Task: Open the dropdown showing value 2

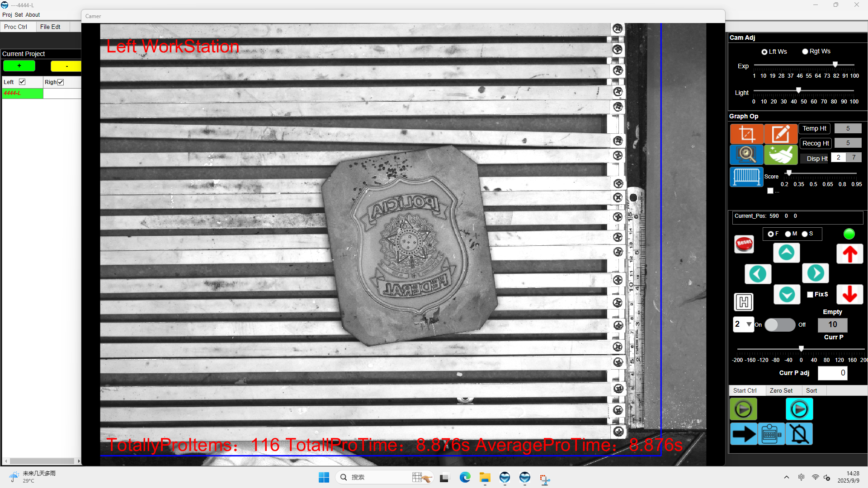Action: click(743, 324)
